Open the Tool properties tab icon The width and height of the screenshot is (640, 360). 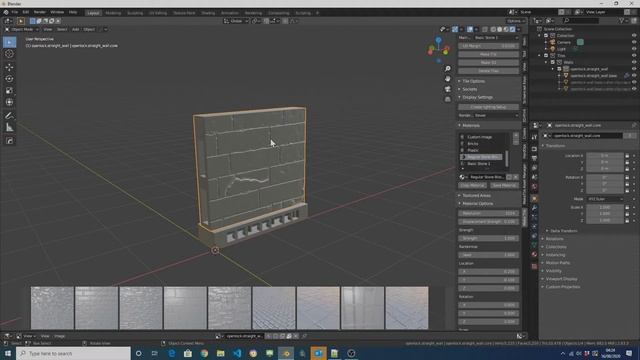pos(534,138)
